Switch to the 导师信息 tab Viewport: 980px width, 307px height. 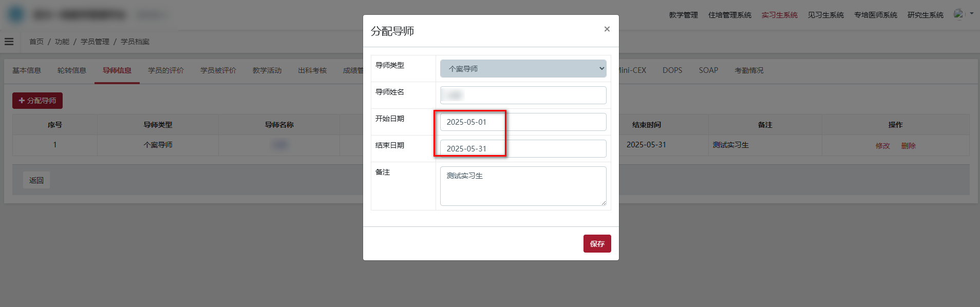pyautogui.click(x=117, y=71)
